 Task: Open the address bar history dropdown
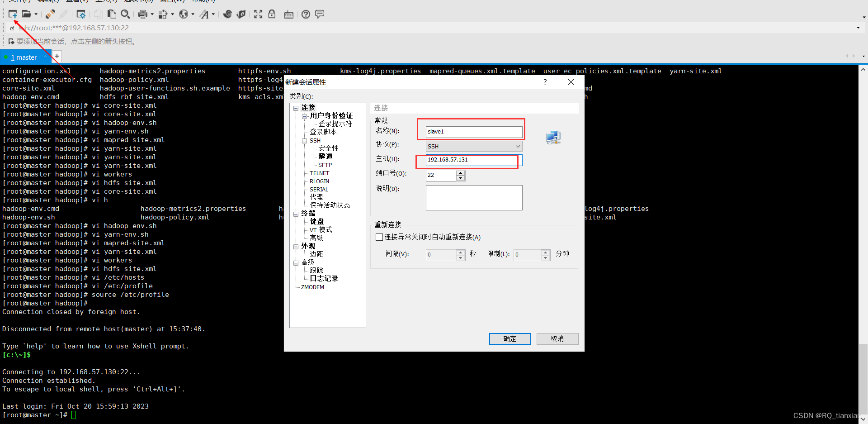pos(858,28)
